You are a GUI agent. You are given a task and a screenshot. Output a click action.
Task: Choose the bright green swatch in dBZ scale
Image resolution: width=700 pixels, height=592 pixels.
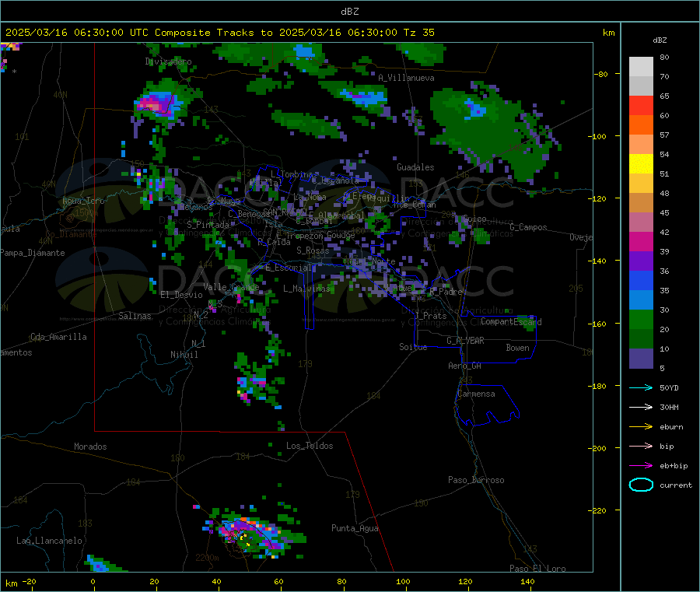(x=641, y=319)
